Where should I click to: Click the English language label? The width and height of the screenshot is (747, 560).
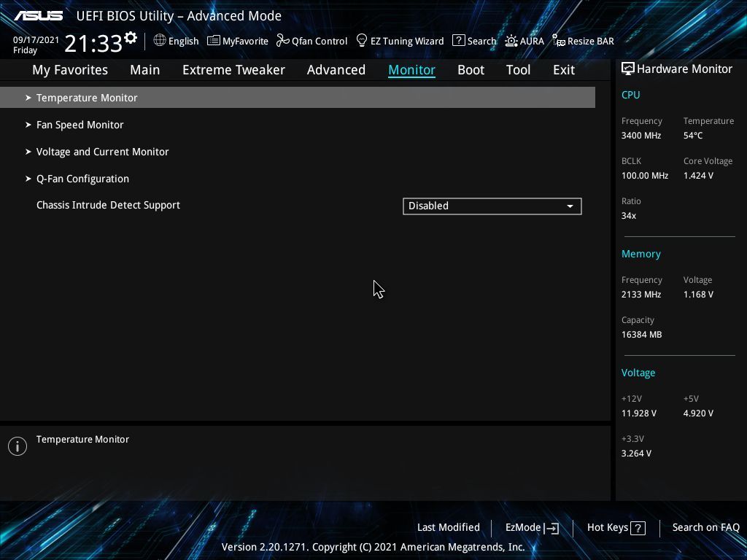click(183, 41)
